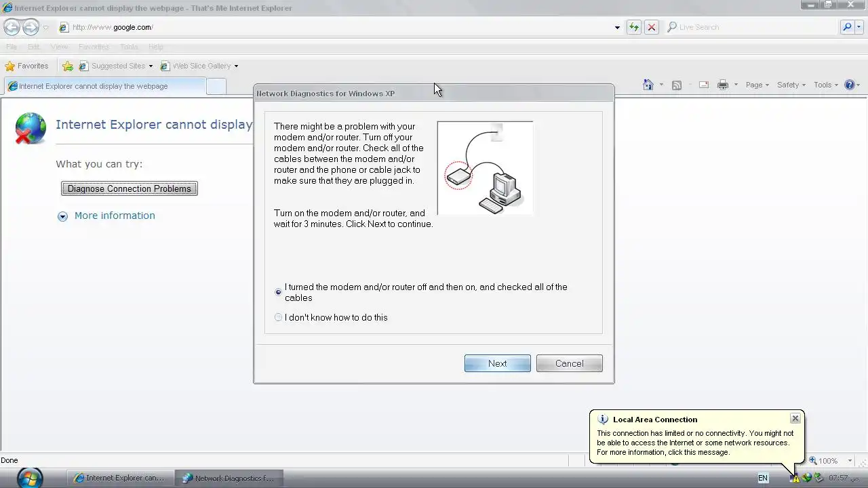Image resolution: width=868 pixels, height=488 pixels.
Task: Click the zoom magnifier icon in status bar
Action: [813, 461]
